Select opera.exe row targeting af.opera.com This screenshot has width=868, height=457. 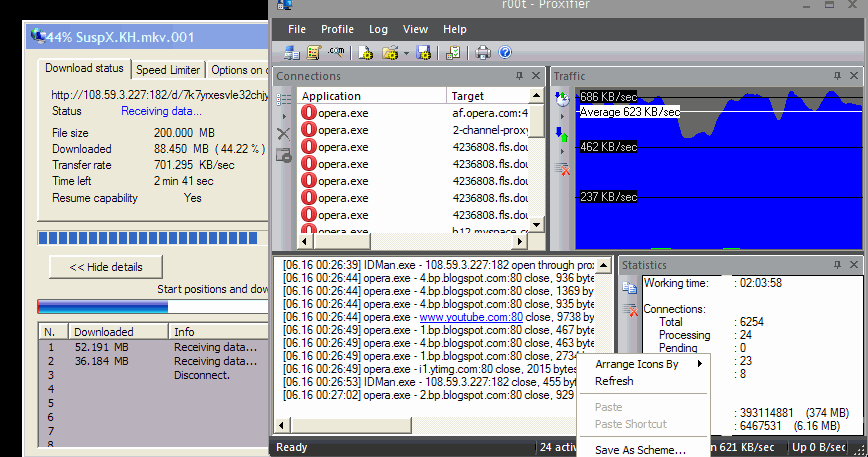(414, 113)
